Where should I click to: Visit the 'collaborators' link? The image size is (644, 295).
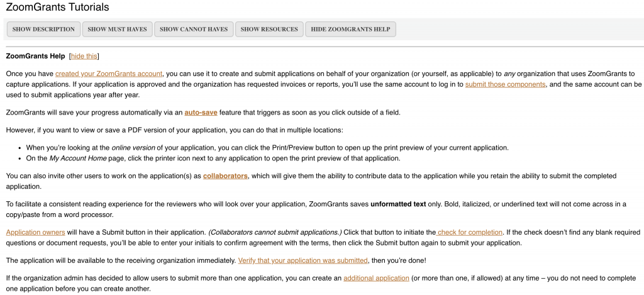point(225,176)
